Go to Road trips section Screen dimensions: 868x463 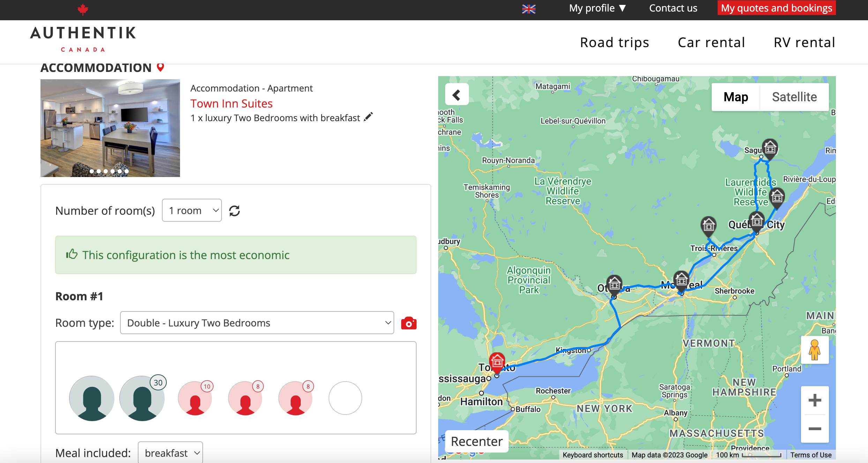(614, 42)
